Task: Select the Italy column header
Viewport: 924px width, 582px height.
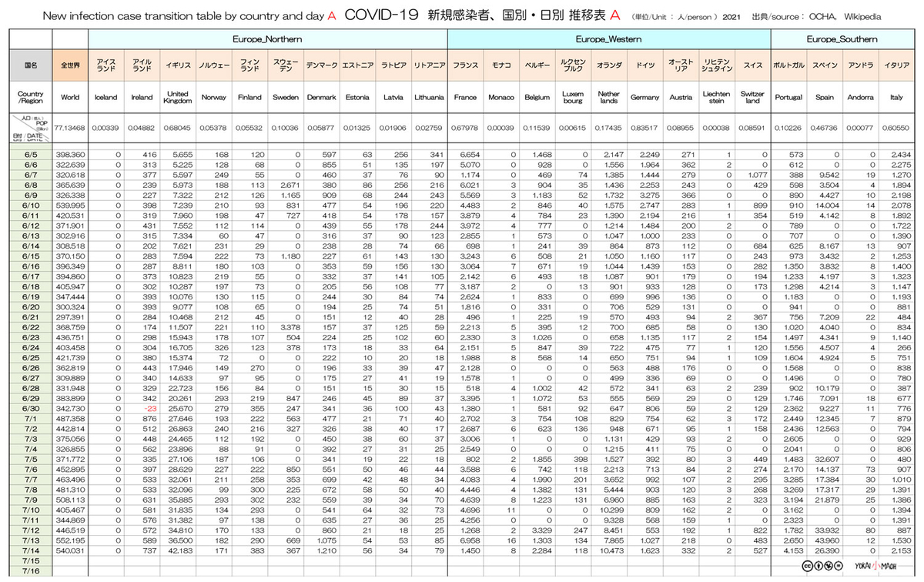Action: 896,98
